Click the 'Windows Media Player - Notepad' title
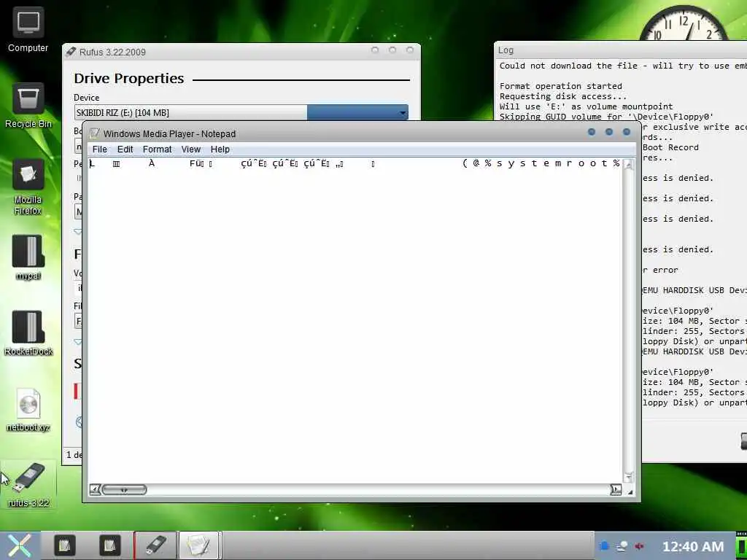747x560 pixels. point(169,134)
